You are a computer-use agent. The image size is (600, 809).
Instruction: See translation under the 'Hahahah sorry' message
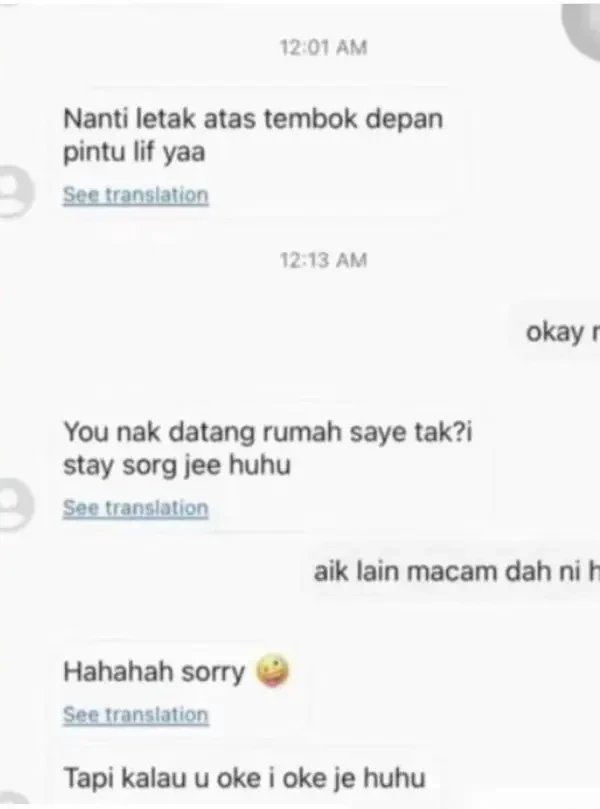click(136, 715)
